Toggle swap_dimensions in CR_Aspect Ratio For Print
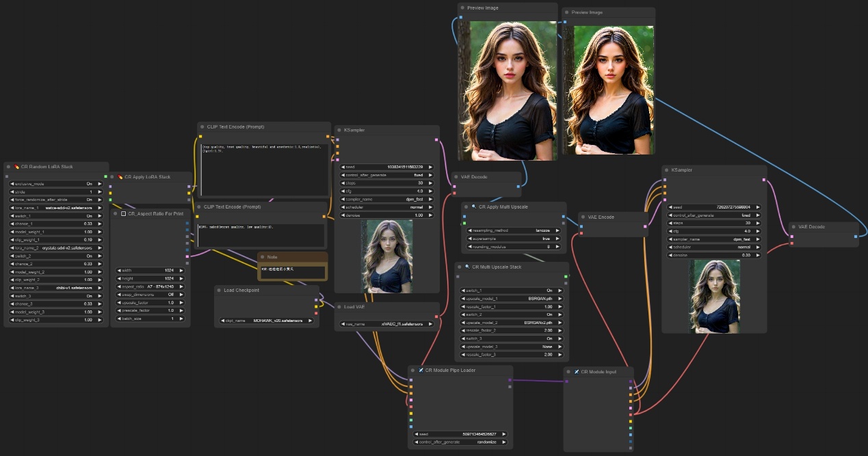The width and height of the screenshot is (868, 456). (x=149, y=295)
